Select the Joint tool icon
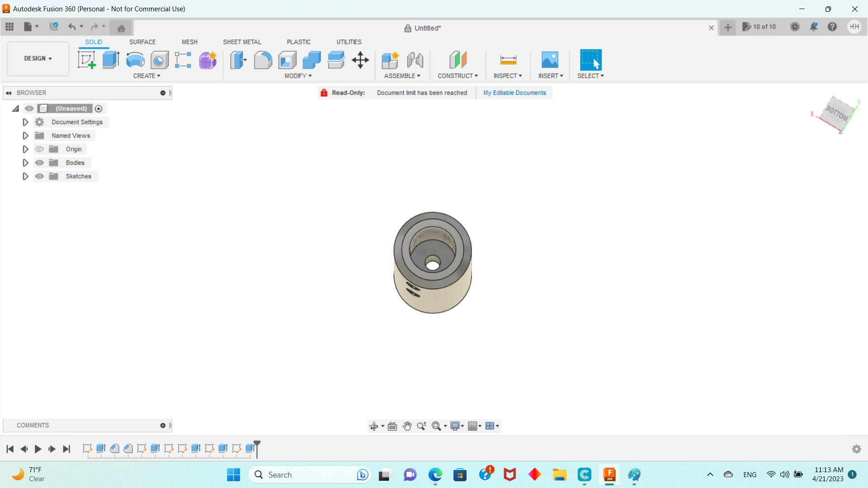 pyautogui.click(x=415, y=60)
